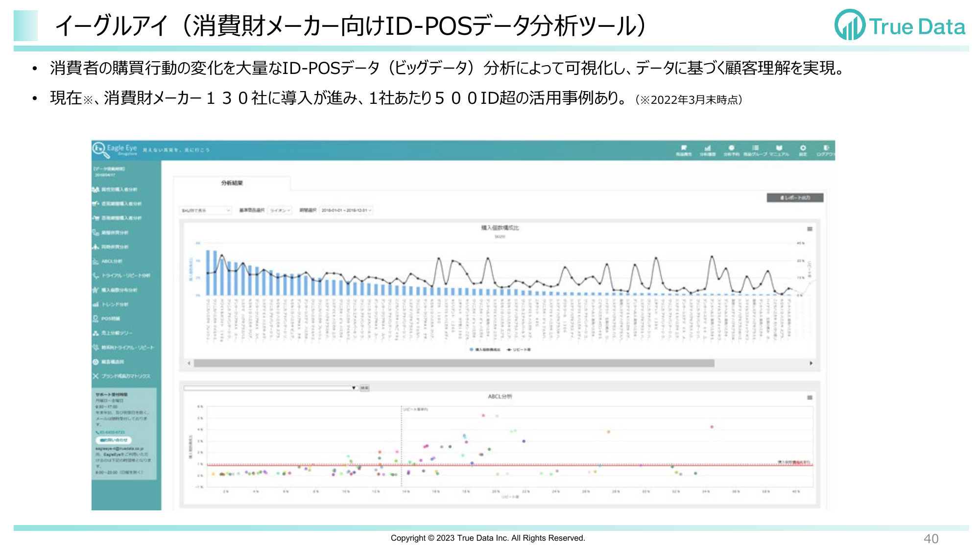Click レポート出力 button

(795, 198)
